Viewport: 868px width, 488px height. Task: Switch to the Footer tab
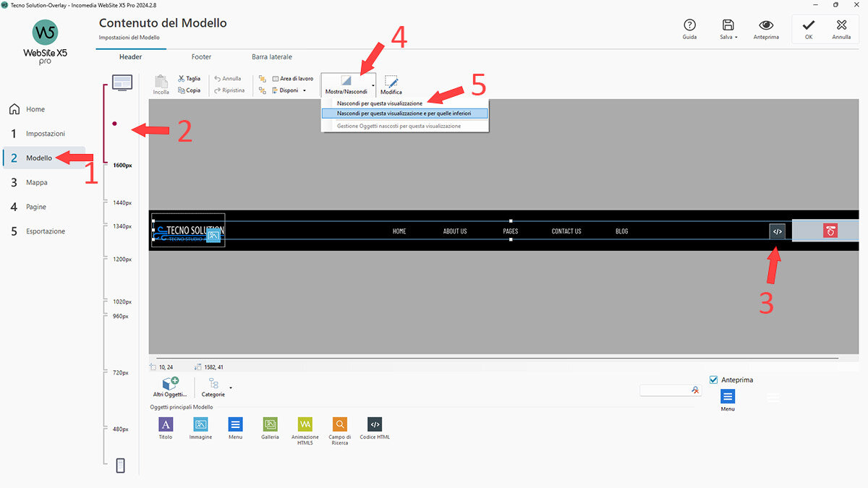coord(201,56)
